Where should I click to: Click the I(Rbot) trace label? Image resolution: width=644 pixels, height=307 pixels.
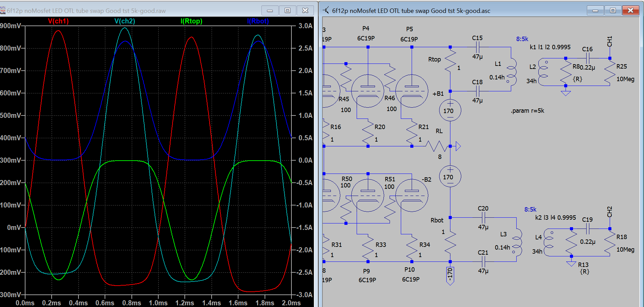(258, 21)
